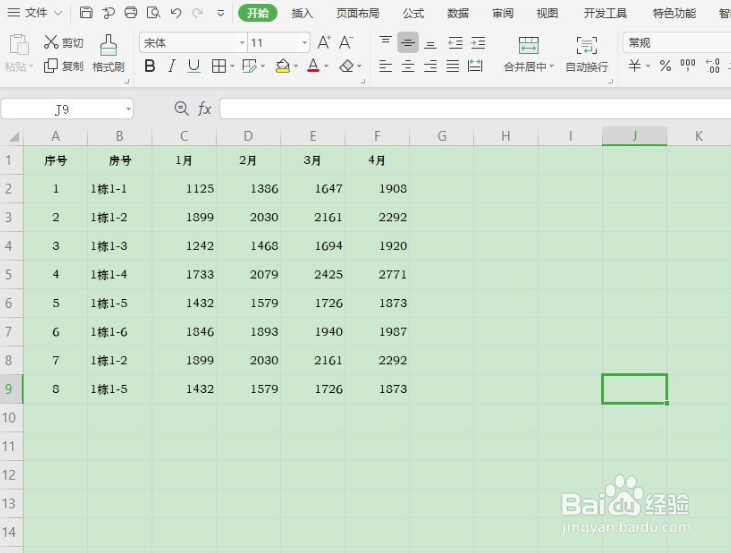
Task: Click the Undo arrow
Action: (176, 13)
